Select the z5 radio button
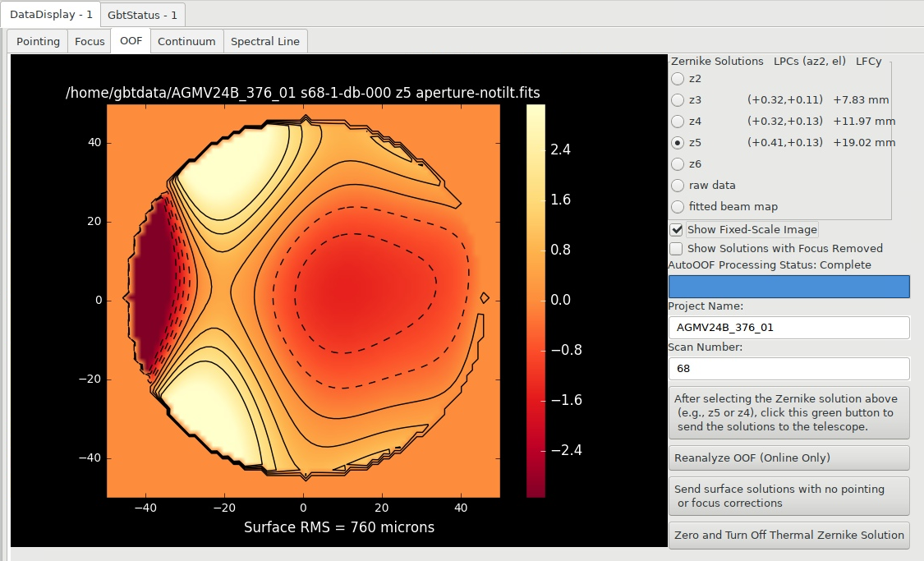 point(678,143)
